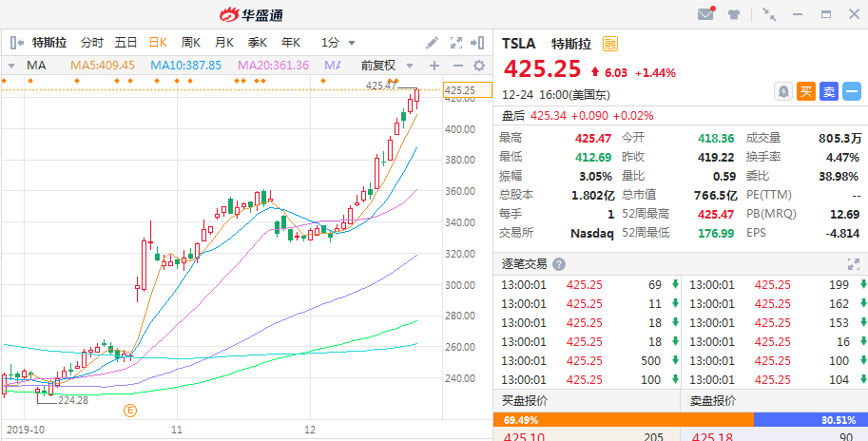The width and height of the screenshot is (868, 441).
Task: Click the orange 买 buy button
Action: [x=806, y=92]
